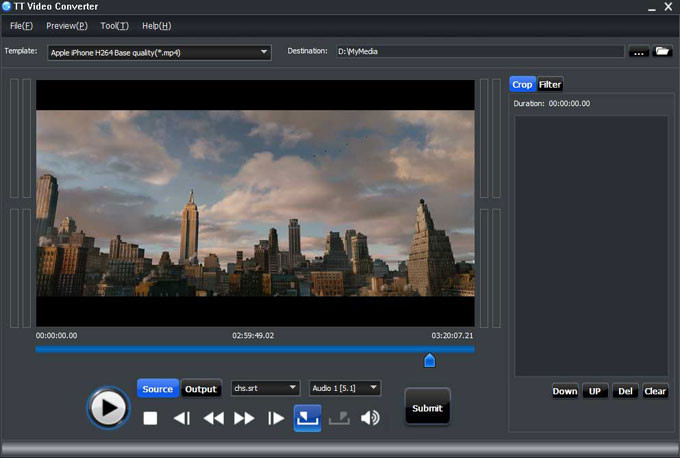Image resolution: width=680 pixels, height=458 pixels.
Task: Open the Template dropdown
Action: (x=159, y=52)
